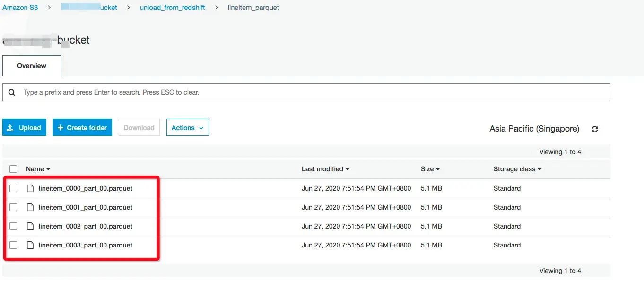Sort by Name column header
644x291 pixels.
[x=38, y=169]
